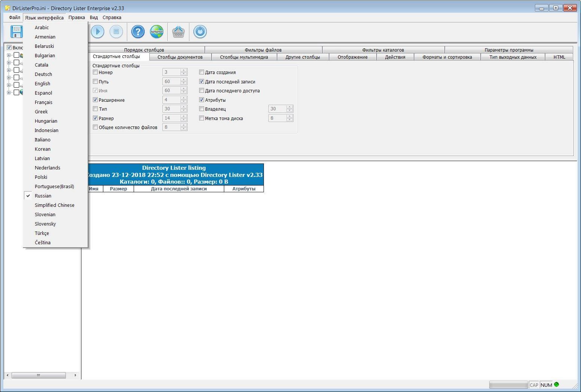
Task: Toggle the Вкл root tree checkbox
Action: (x=9, y=48)
